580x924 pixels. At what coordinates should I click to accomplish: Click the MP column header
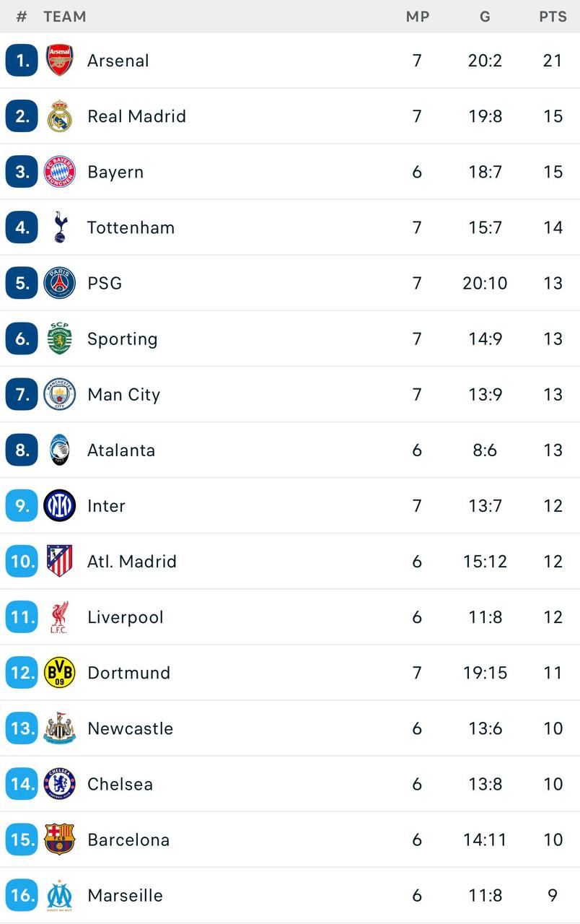coord(417,17)
